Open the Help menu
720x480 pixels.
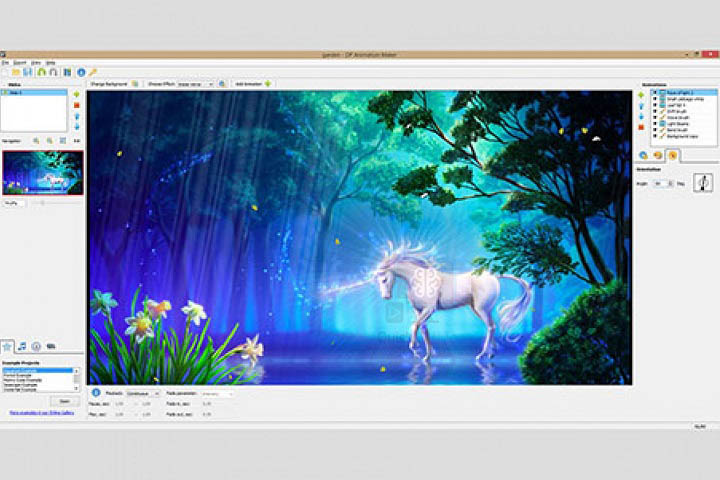[x=51, y=62]
